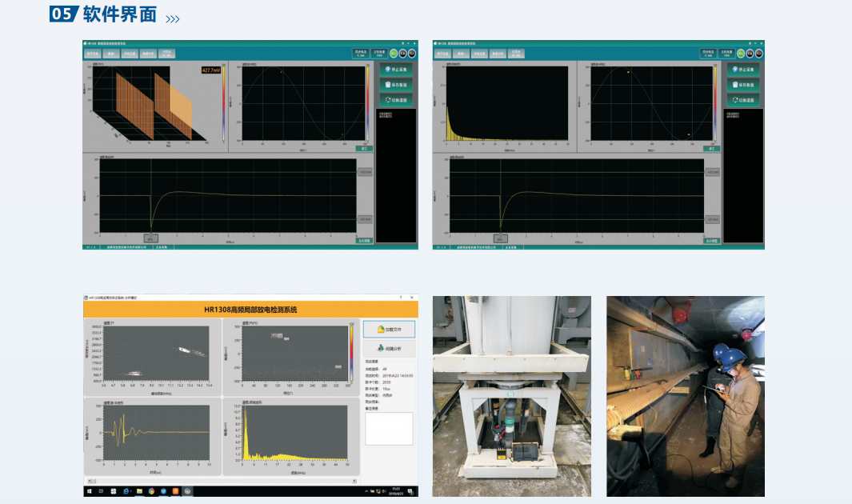Open Task View on the taskbar
This screenshot has width=852, height=504.
click(101, 491)
